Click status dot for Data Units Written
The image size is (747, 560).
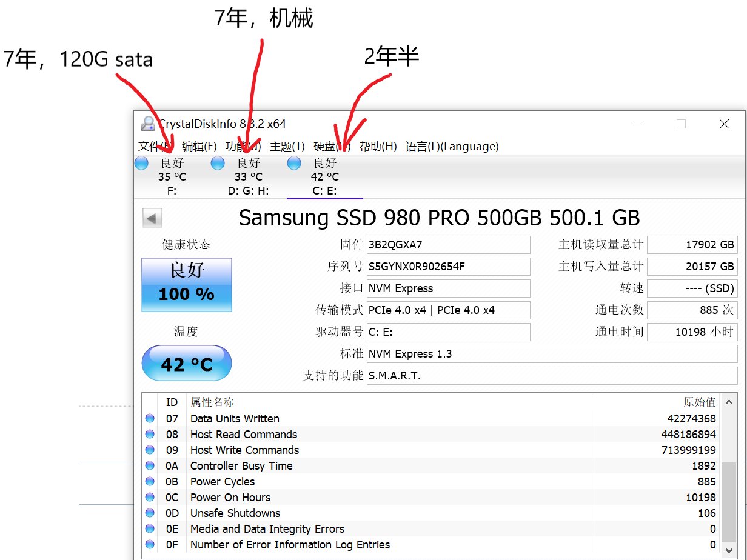150,419
